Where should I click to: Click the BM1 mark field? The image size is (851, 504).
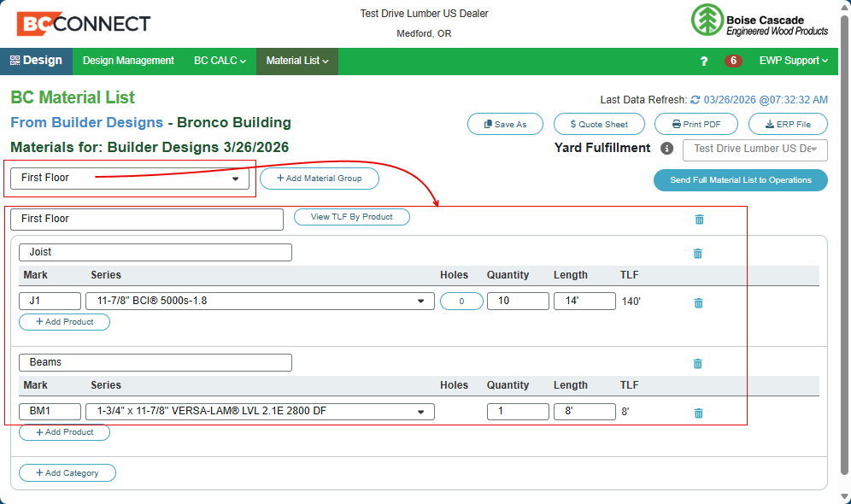(50, 411)
